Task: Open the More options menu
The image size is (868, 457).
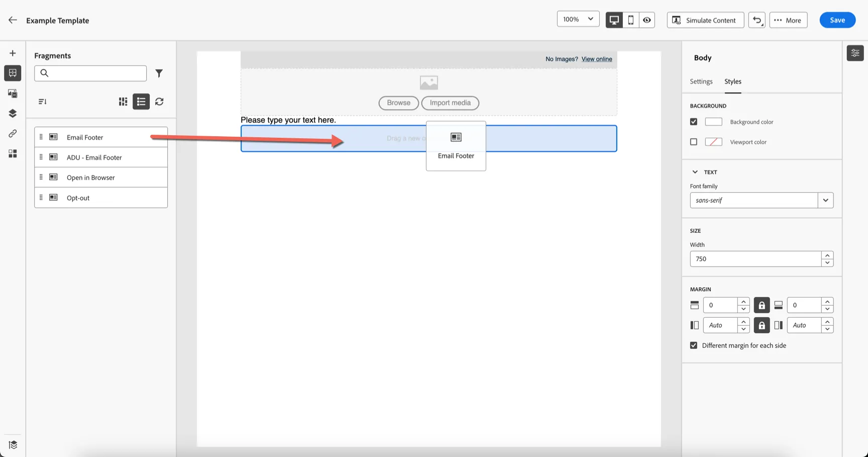Action: coord(788,20)
